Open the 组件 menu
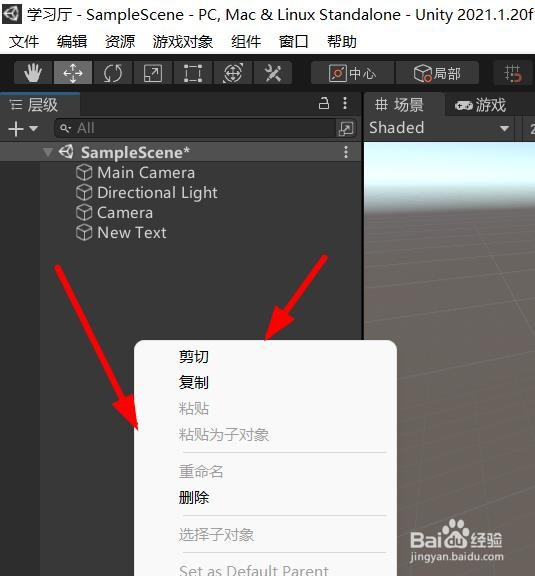Viewport: 535px width, 576px height. point(246,41)
